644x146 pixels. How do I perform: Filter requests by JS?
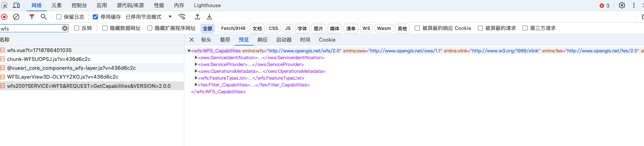coord(288,29)
